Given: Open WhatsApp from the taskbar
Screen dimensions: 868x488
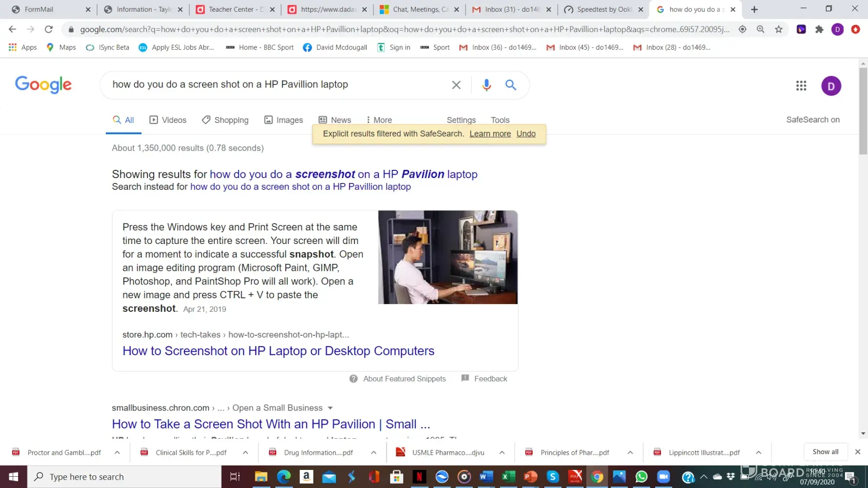Looking at the screenshot, I should coord(641,476).
